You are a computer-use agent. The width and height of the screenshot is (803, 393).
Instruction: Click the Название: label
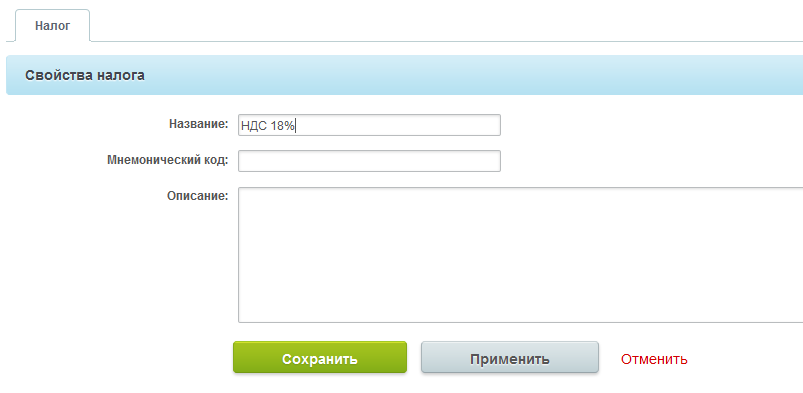click(198, 124)
